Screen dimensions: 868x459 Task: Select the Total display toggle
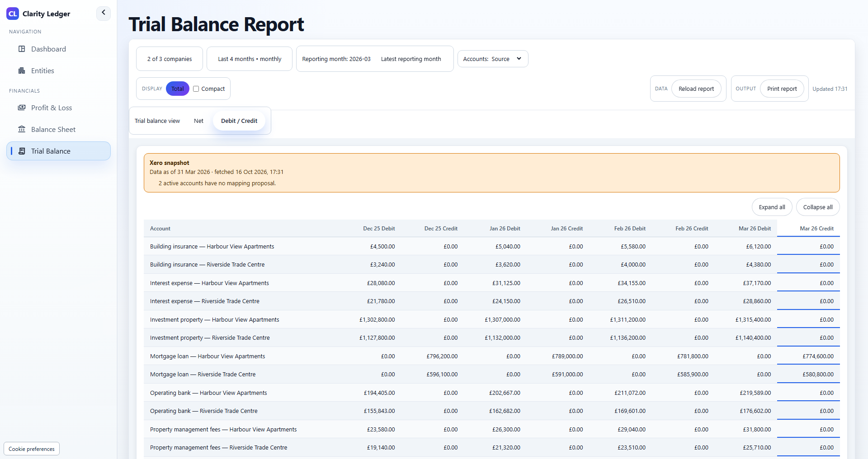coord(177,89)
